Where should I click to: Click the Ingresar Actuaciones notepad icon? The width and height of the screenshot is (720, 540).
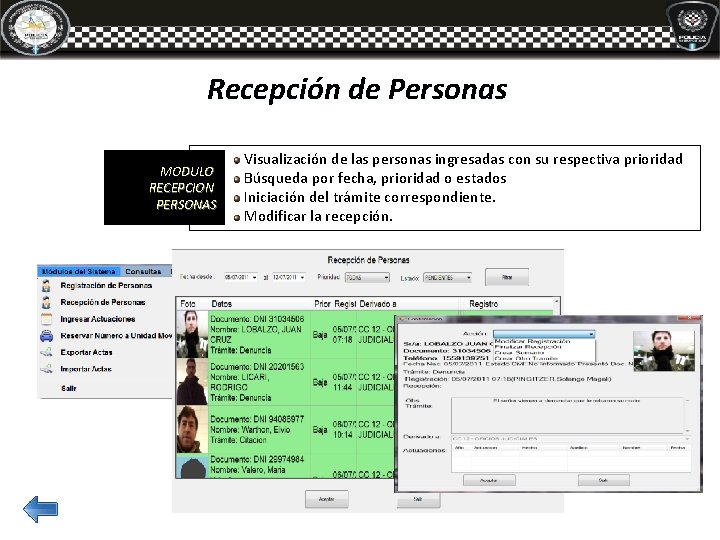coord(46,319)
